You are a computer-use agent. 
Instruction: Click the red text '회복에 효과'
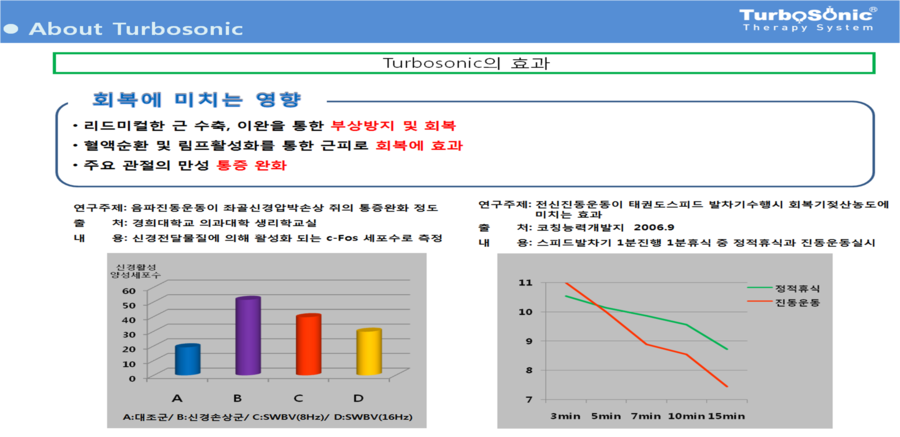point(419,146)
